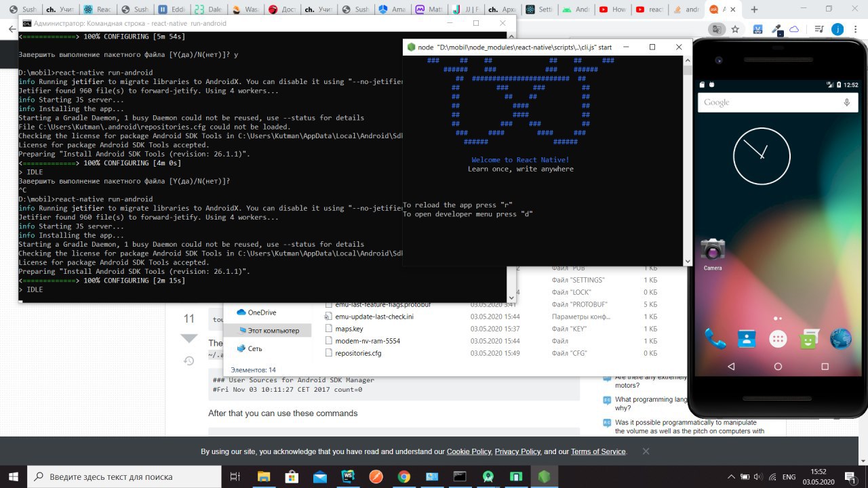Open the Terms of Service link
This screenshot has height=488, width=868.
point(598,451)
